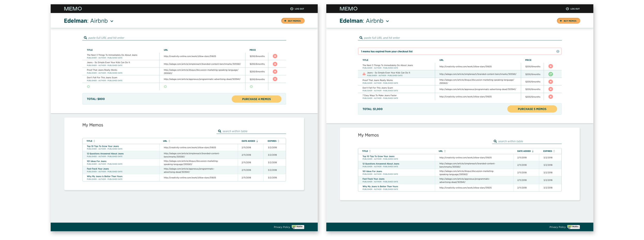Click the '1 memo has expired' notice text
Viewport: 644px width, 240px height.
coord(387,51)
